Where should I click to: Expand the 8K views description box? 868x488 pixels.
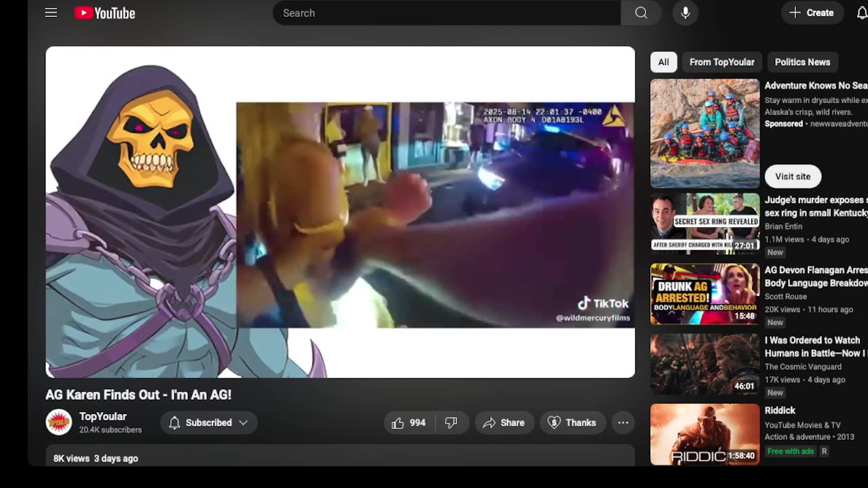340,455
